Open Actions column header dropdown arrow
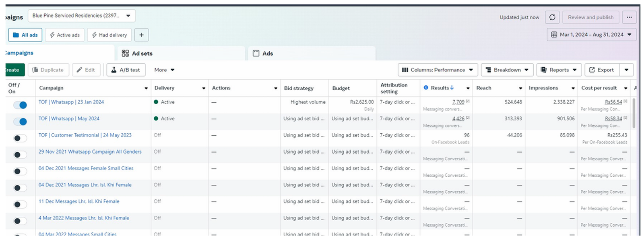This screenshot has height=240, width=644. click(x=276, y=88)
